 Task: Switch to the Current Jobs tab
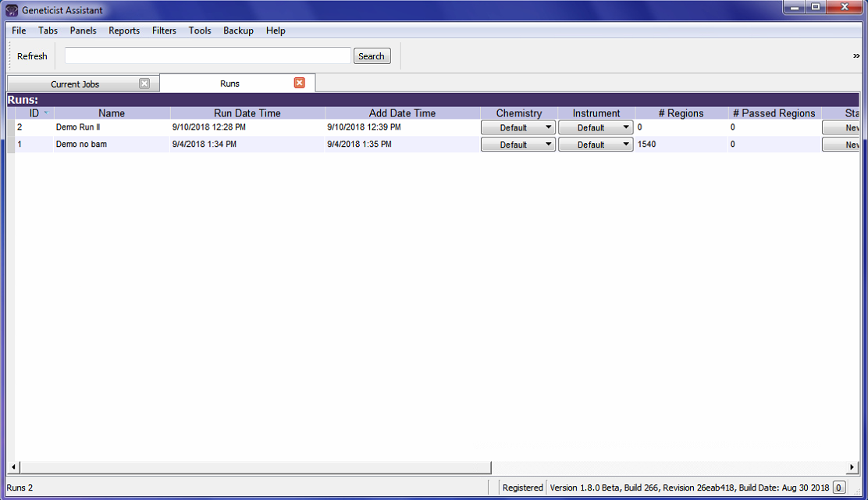[75, 84]
